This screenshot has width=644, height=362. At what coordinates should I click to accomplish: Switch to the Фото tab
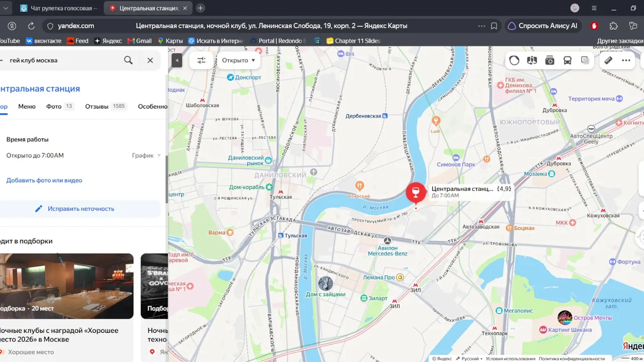tap(60, 106)
